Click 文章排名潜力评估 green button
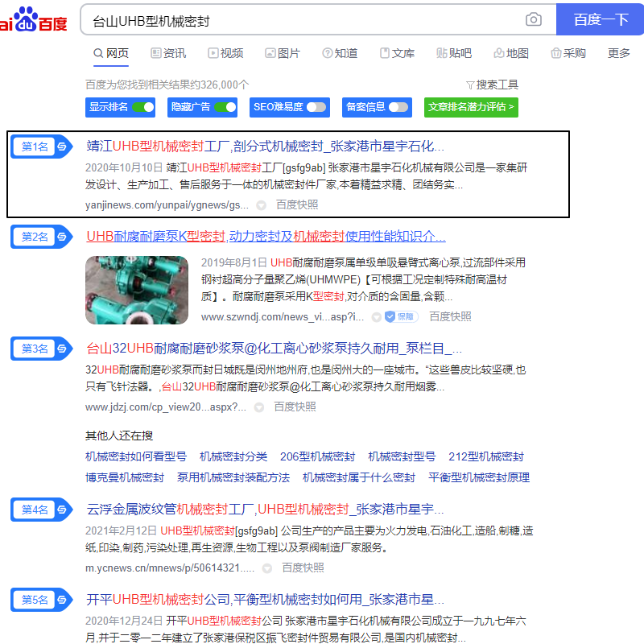Viewport: 644px width, 644px height. (471, 107)
